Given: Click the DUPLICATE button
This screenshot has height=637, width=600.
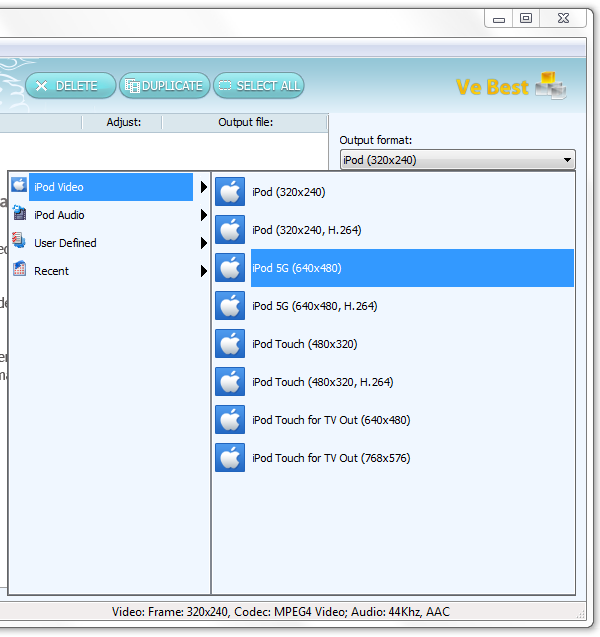Looking at the screenshot, I should pos(165,86).
